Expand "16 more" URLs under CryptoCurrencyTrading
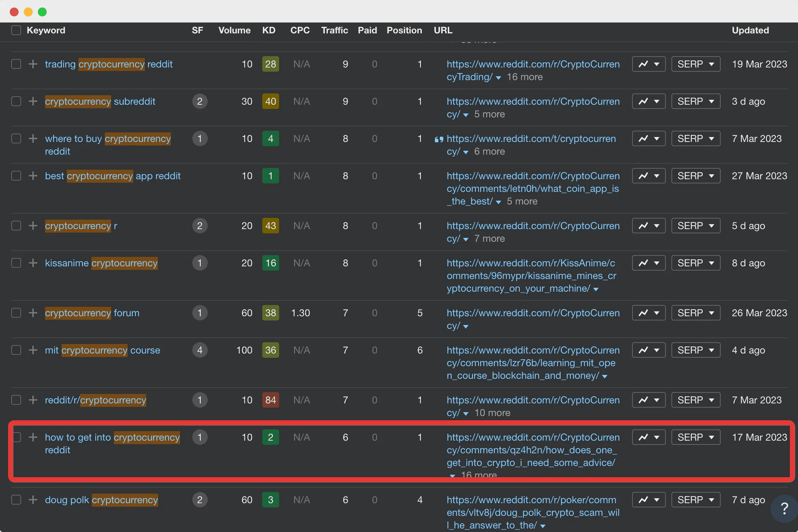The image size is (798, 532). pos(525,77)
